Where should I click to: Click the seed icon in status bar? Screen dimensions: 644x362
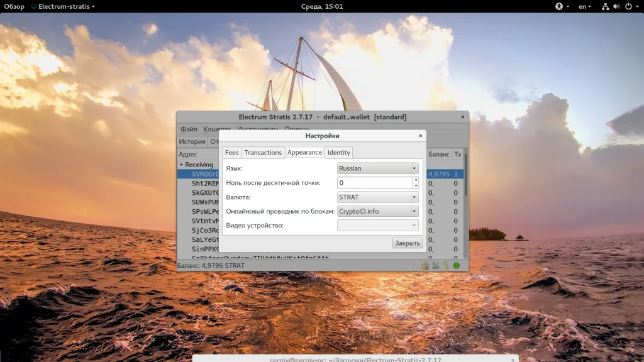point(446,266)
